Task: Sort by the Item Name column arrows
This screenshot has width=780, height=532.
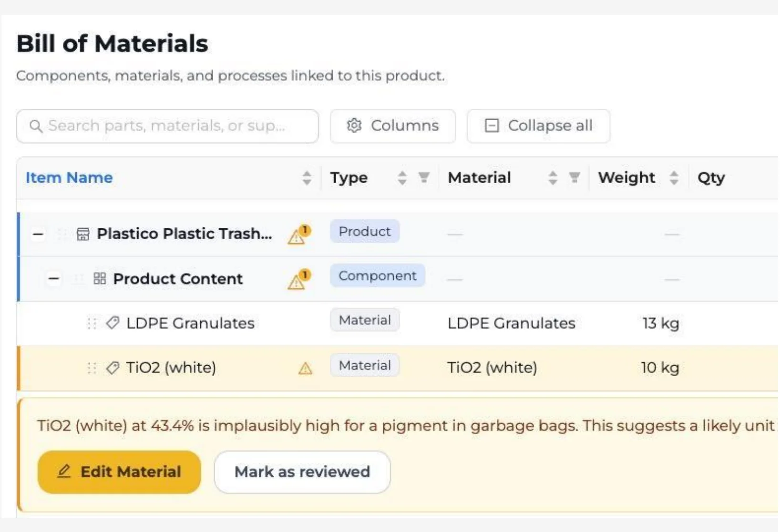Action: pyautogui.click(x=307, y=178)
